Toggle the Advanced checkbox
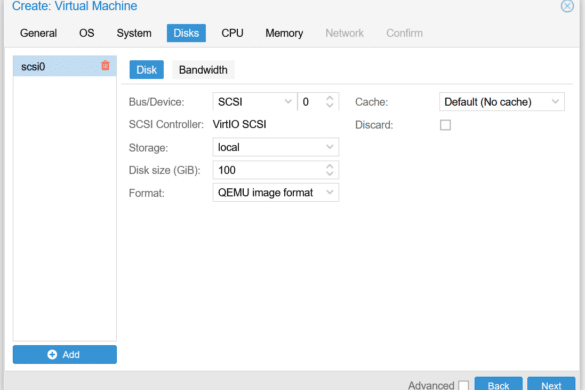 tap(463, 386)
